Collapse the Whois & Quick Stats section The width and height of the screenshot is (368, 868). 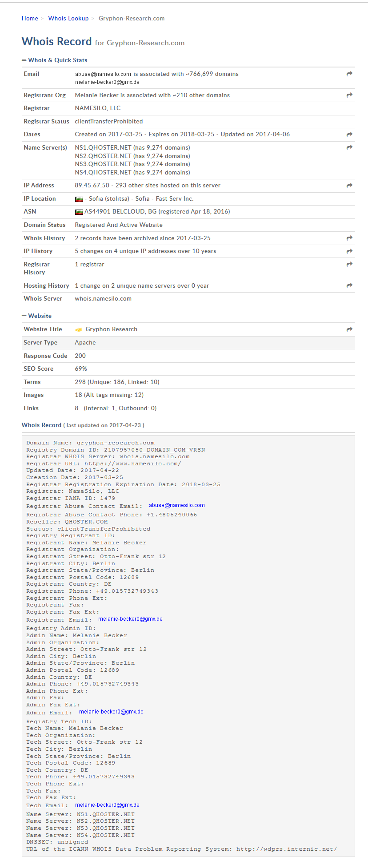pos(55,60)
